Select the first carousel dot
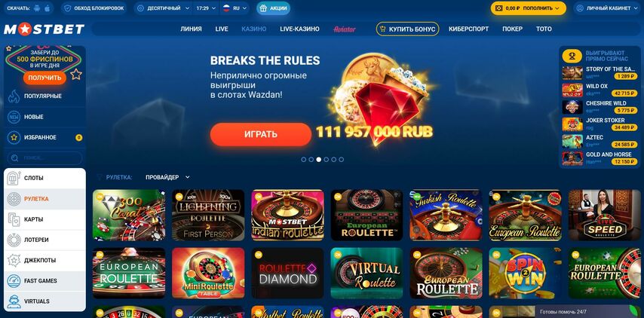Screen dimensions: 644x318 coord(303,160)
